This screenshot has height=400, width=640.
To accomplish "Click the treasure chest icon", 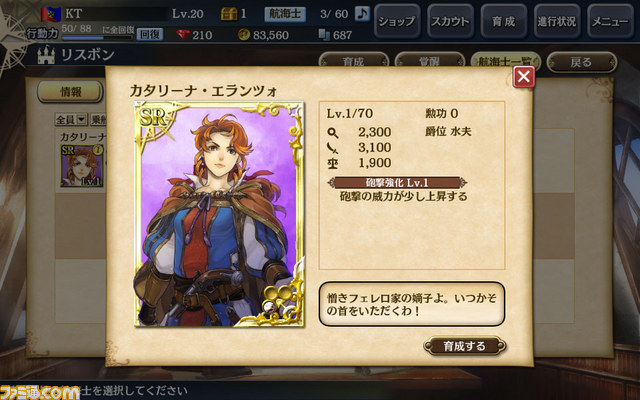I will tap(229, 14).
